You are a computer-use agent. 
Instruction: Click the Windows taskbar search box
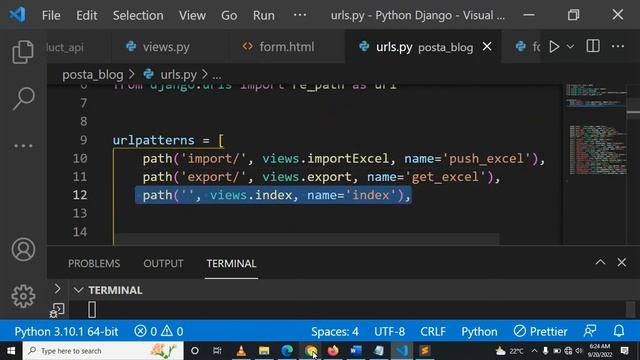pyautogui.click(x=103, y=351)
